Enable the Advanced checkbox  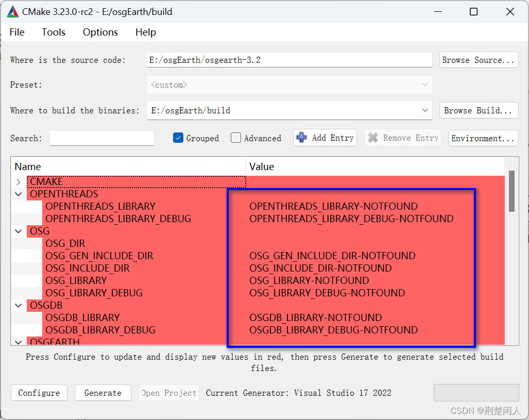[x=236, y=138]
